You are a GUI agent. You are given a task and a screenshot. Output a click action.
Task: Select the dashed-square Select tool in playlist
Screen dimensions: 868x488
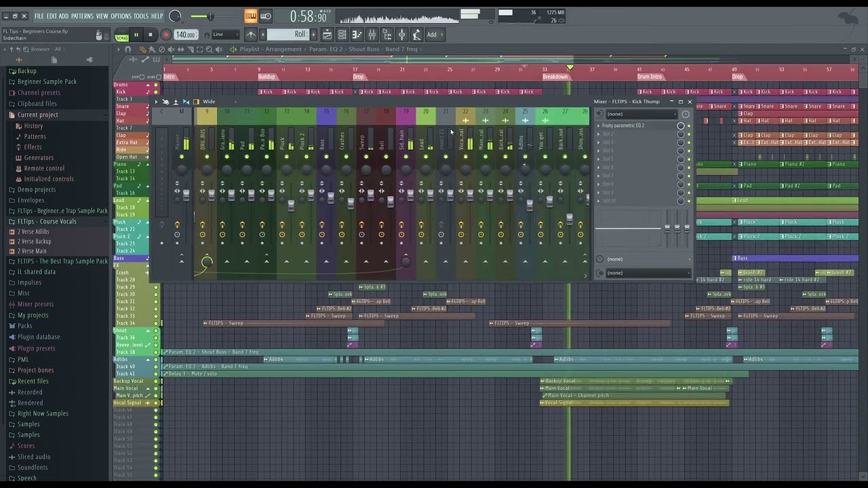(x=199, y=49)
